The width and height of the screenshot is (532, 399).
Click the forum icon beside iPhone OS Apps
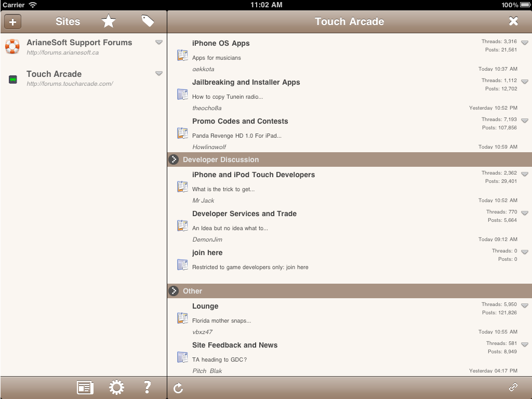click(x=182, y=55)
